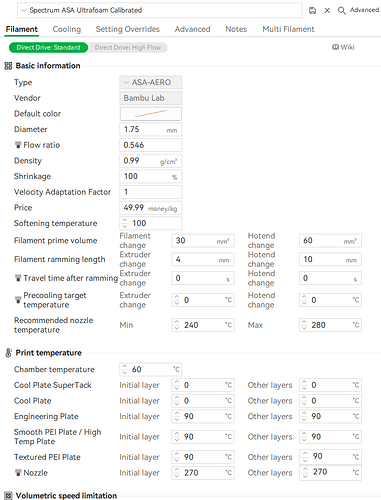This screenshot has height=500, width=381.
Task: Click the Basic information section icon
Action: [x=8, y=66]
